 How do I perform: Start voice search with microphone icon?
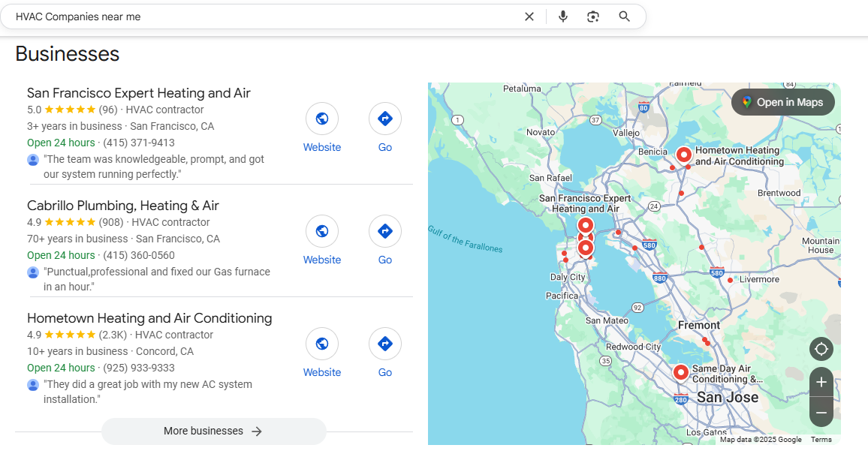563,17
